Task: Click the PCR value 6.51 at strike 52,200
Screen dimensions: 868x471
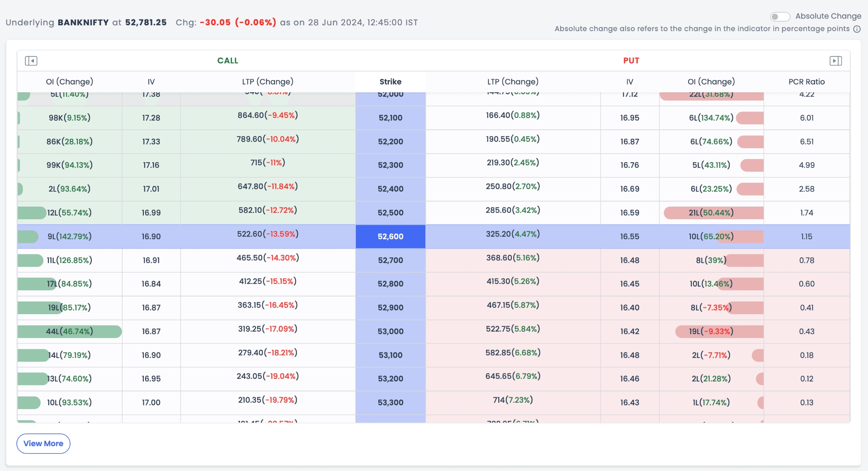Action: 807,141
